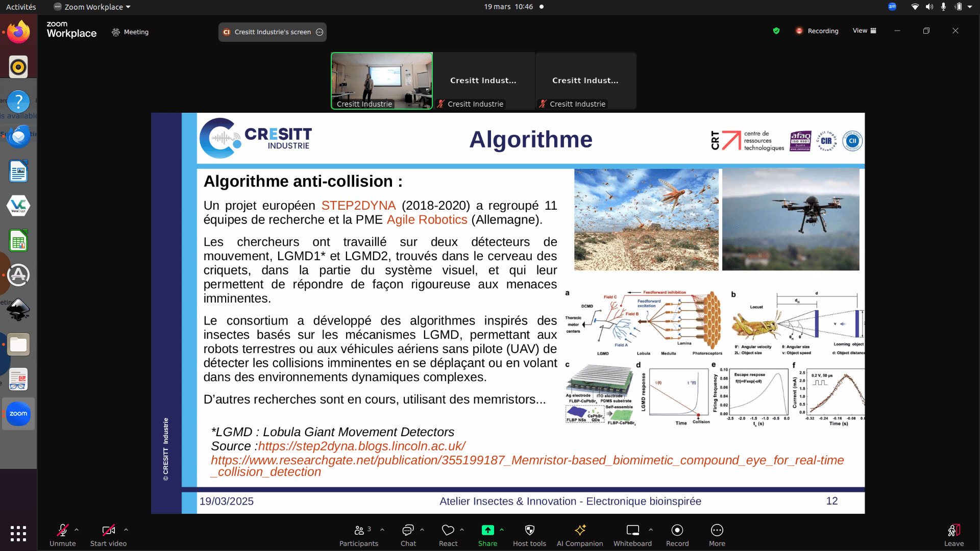Expand the Participants options arrow

tap(382, 530)
